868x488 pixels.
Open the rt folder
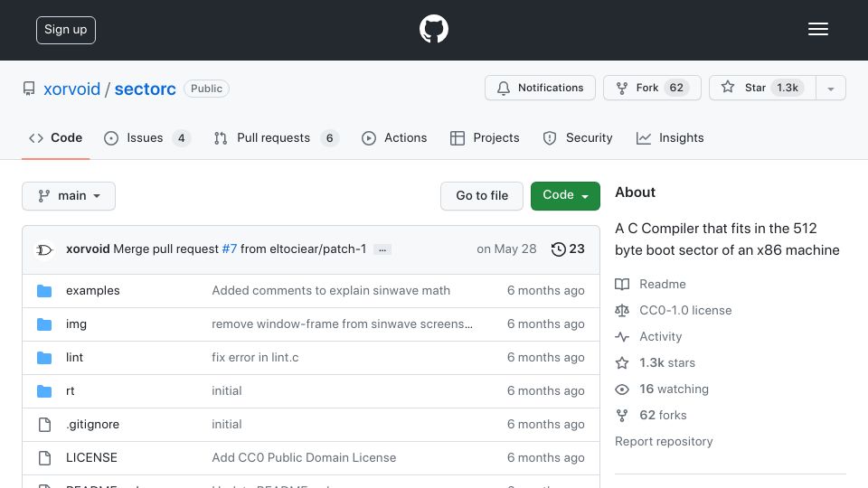pos(70,391)
